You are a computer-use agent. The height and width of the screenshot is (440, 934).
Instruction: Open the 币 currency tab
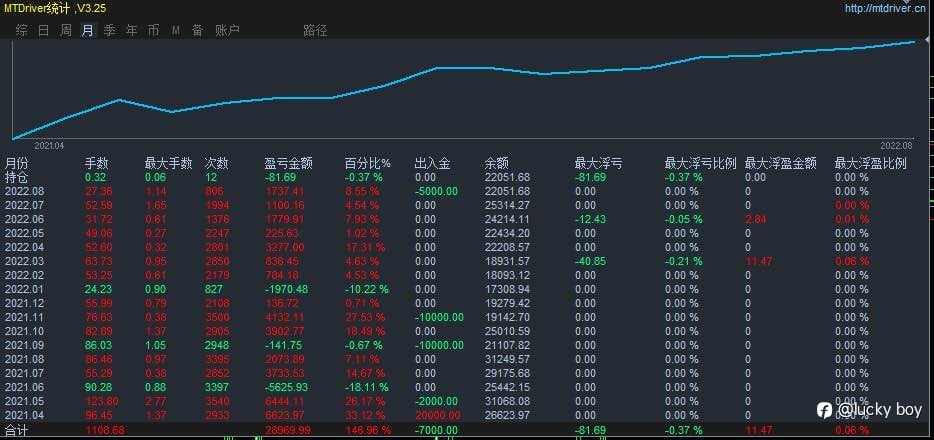154,30
